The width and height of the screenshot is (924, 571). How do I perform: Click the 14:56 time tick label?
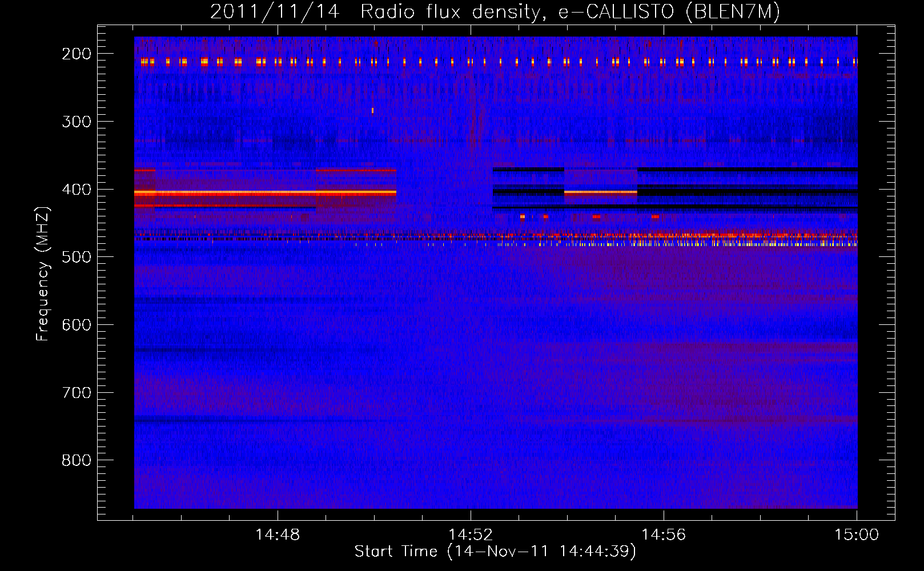[x=664, y=535]
